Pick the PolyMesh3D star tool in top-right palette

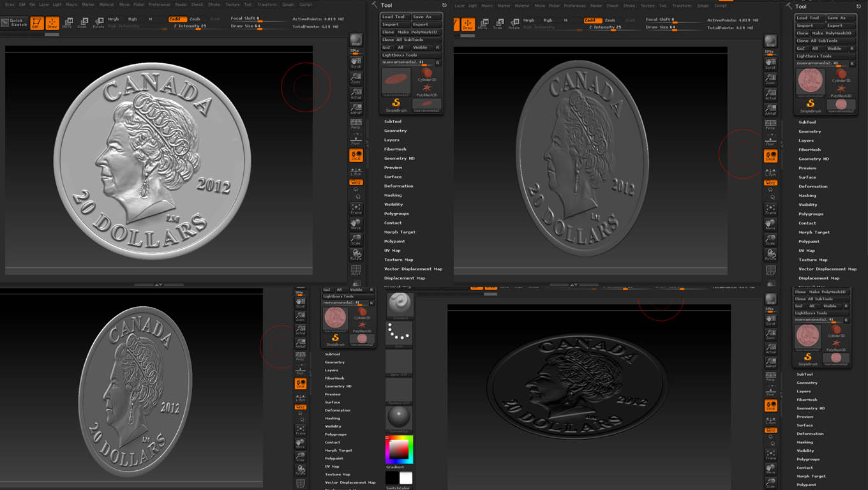[x=841, y=91]
